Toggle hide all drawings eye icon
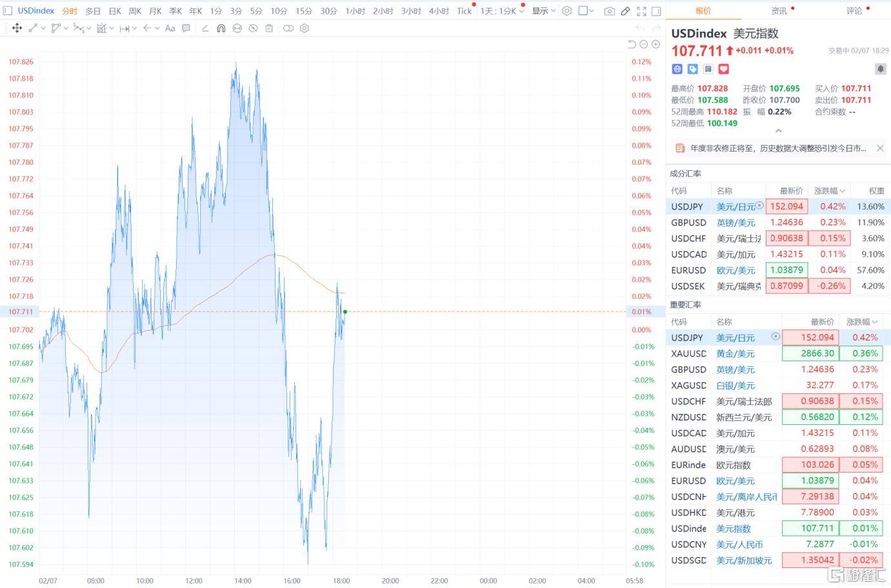The width and height of the screenshot is (891, 588). pyautogui.click(x=253, y=28)
